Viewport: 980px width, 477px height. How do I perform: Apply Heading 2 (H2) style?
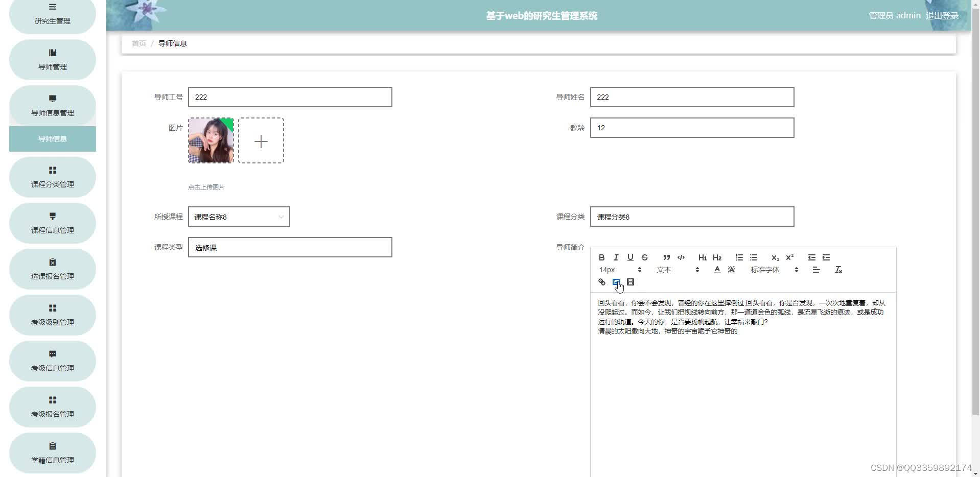[717, 257]
